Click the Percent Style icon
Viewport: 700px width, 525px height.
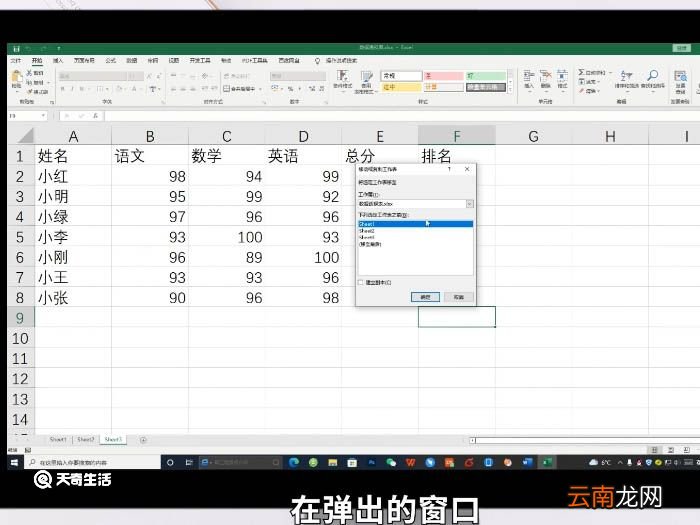tap(290, 89)
